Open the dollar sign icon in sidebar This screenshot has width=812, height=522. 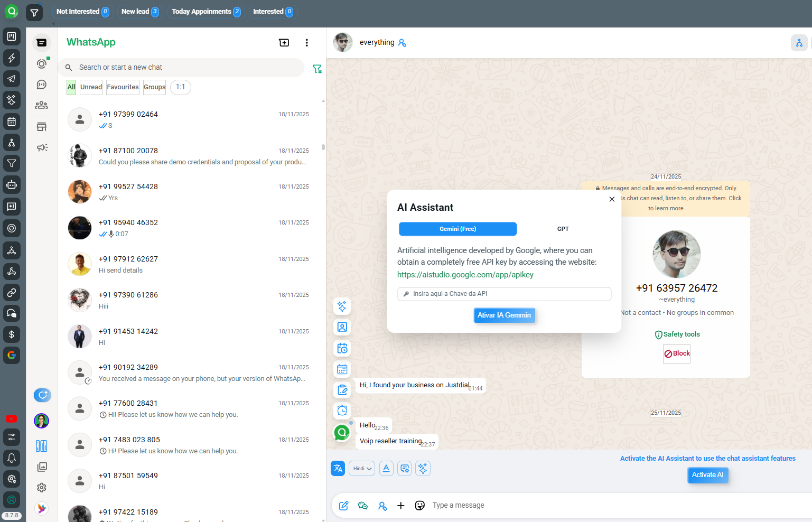pos(12,334)
